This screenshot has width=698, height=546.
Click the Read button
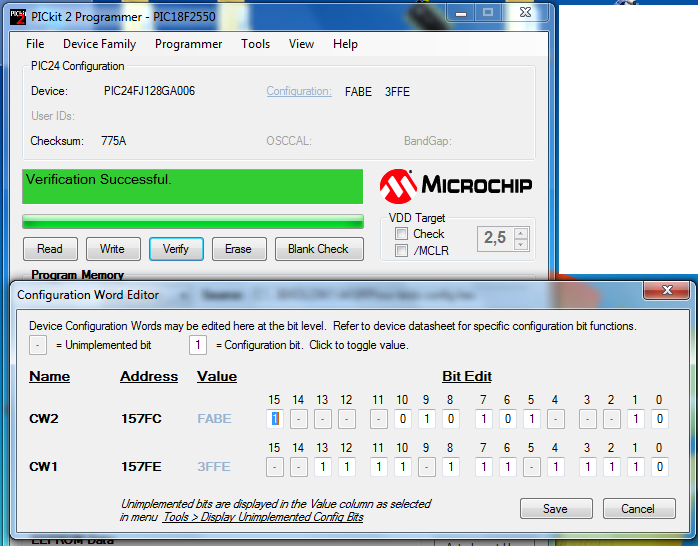(50, 249)
